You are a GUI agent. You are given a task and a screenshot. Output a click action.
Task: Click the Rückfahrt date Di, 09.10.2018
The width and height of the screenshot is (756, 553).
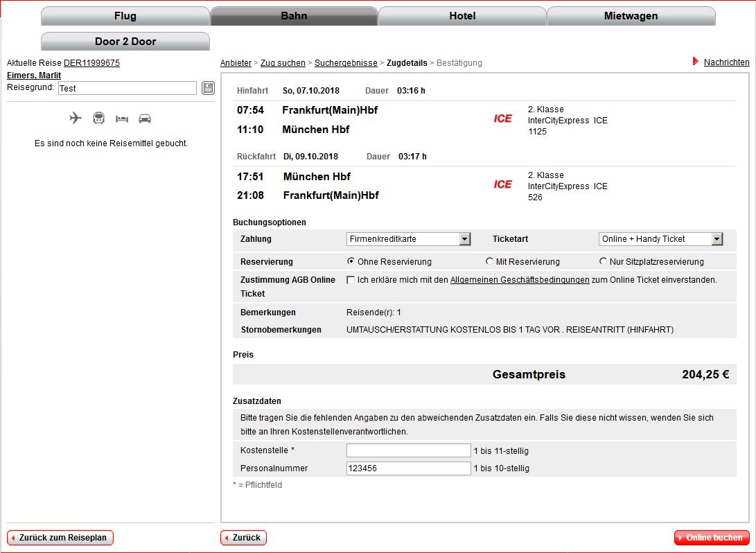(x=310, y=157)
